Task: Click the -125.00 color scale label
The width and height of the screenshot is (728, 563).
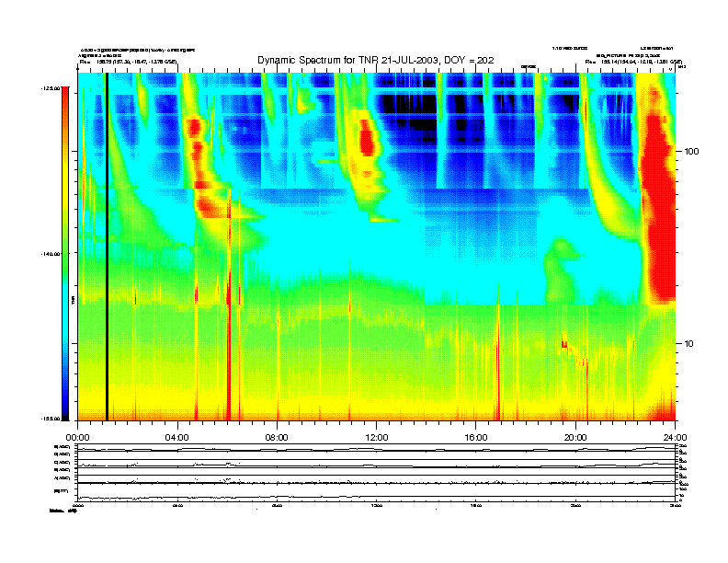Action: (51, 88)
